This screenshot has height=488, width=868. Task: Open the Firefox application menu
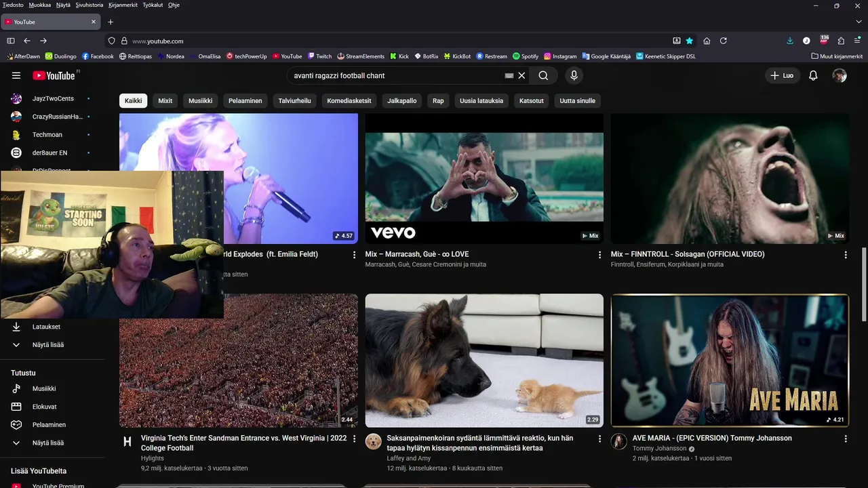point(858,41)
